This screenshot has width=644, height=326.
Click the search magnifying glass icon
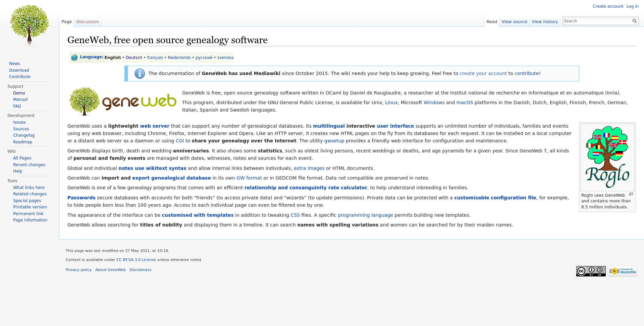point(634,21)
